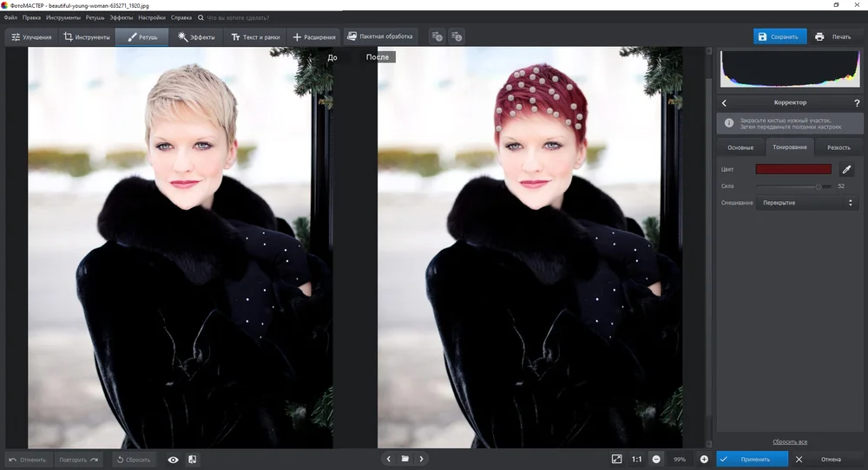Click the blue Применить button
This screenshot has height=470, width=868.
tap(752, 459)
